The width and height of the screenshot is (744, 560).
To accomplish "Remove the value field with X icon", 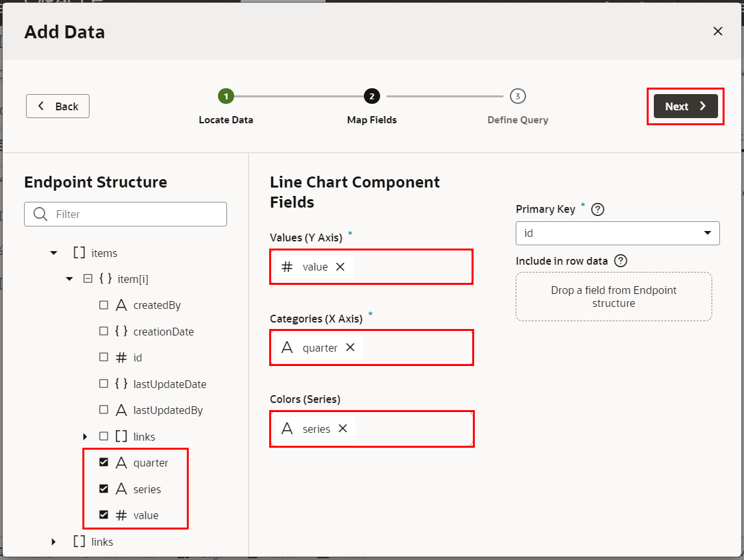I will (340, 267).
